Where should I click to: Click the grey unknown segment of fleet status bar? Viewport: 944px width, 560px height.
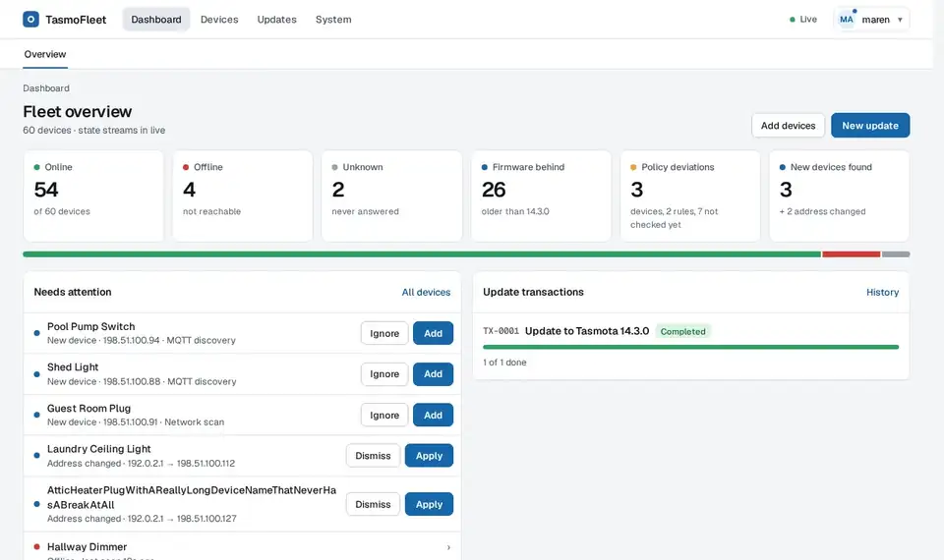(896, 254)
